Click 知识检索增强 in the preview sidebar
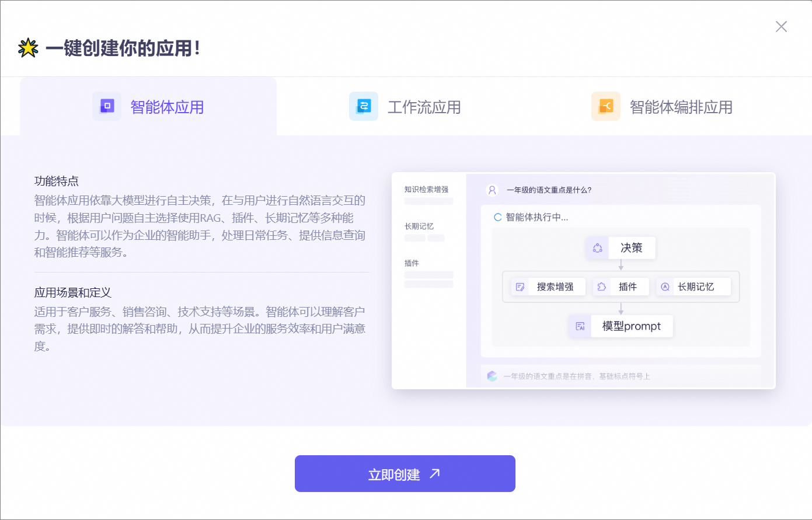The height and width of the screenshot is (520, 812). (x=427, y=190)
